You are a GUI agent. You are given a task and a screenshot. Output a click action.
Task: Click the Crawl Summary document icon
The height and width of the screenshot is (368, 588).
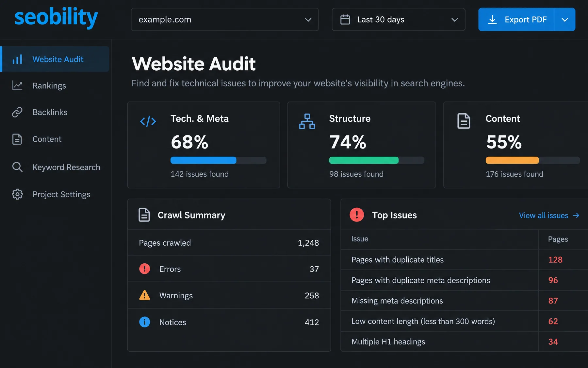pos(144,215)
